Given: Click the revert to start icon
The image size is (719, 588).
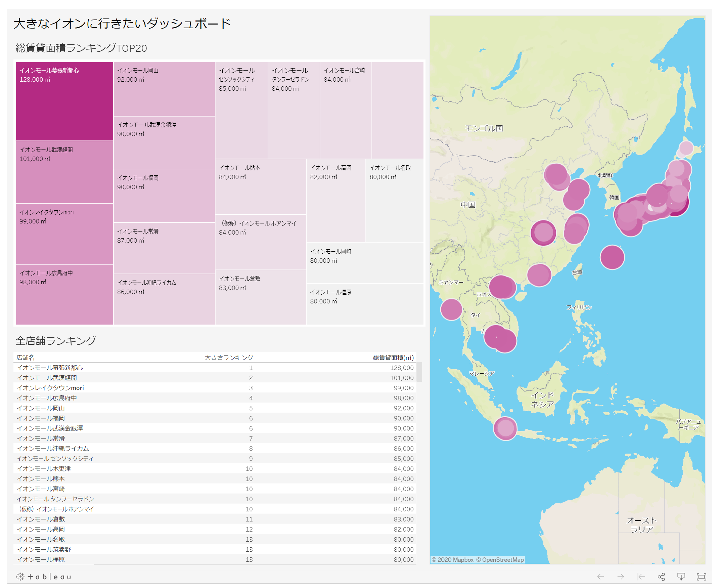Looking at the screenshot, I should coord(641,577).
